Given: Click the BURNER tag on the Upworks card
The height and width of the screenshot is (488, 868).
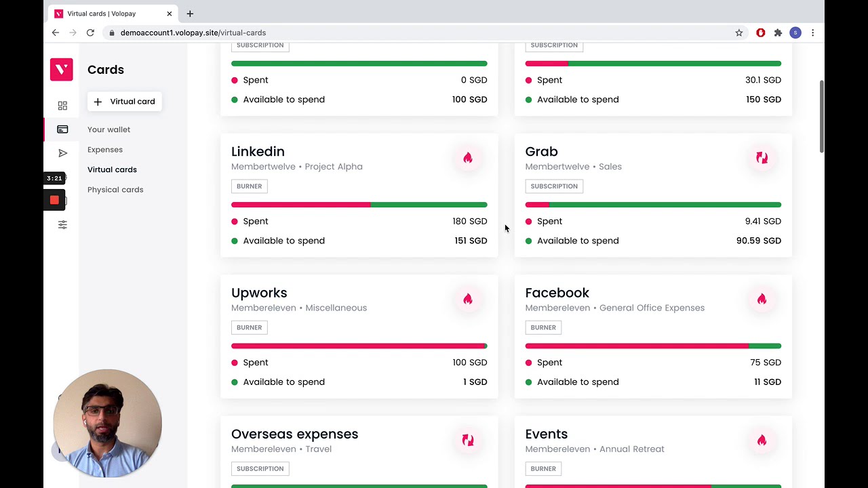Looking at the screenshot, I should tap(249, 327).
